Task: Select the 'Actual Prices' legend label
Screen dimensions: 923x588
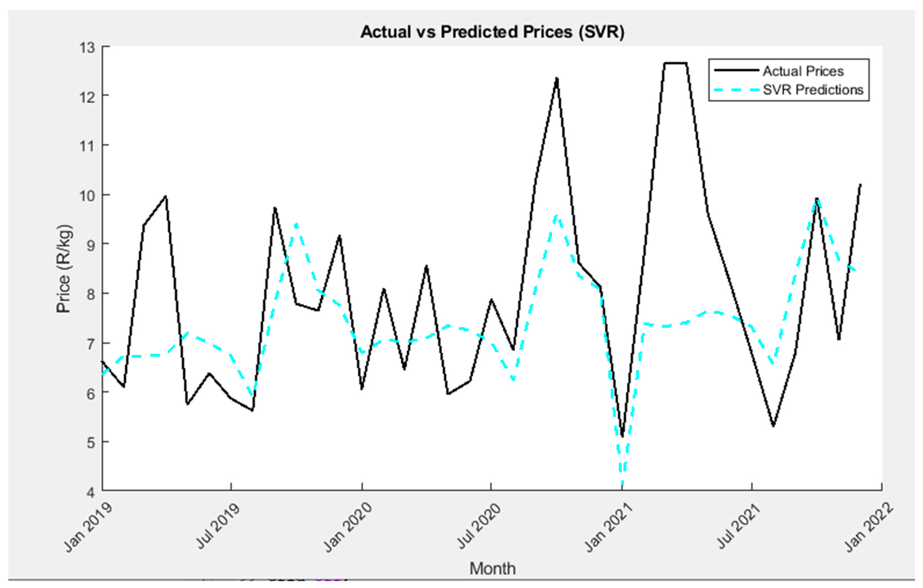Action: click(803, 71)
